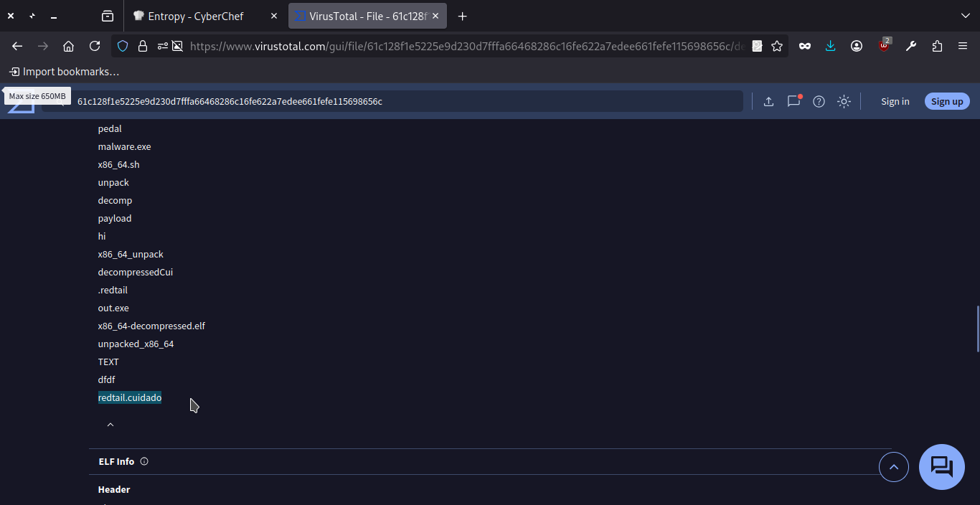Click the scroll-to-top circular arrow button
The width and height of the screenshot is (980, 505).
point(893,467)
